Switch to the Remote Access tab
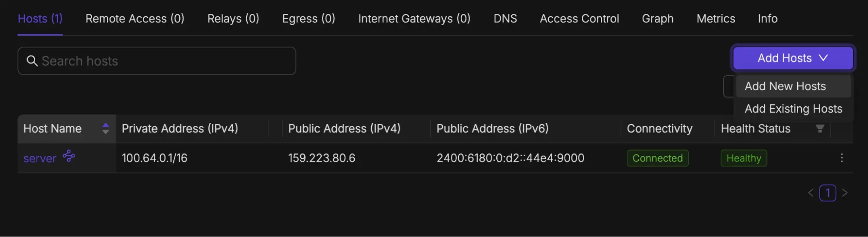 pyautogui.click(x=135, y=19)
